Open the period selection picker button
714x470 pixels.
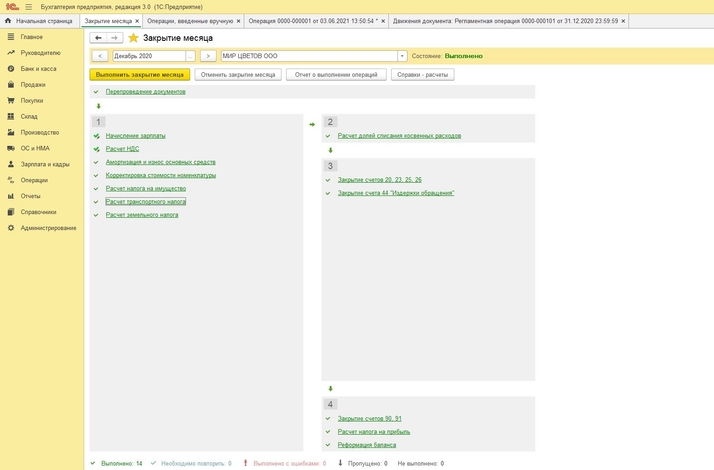[x=191, y=56]
